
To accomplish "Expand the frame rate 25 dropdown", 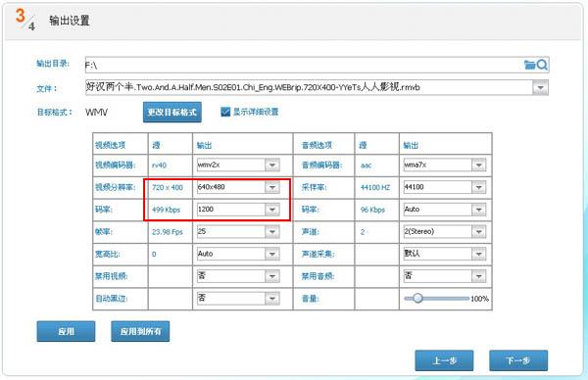I will (272, 231).
